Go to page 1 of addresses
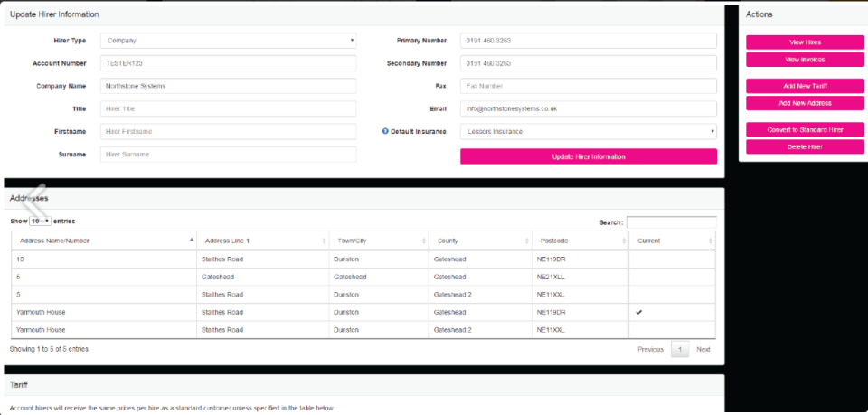The width and height of the screenshot is (868, 415). point(679,349)
